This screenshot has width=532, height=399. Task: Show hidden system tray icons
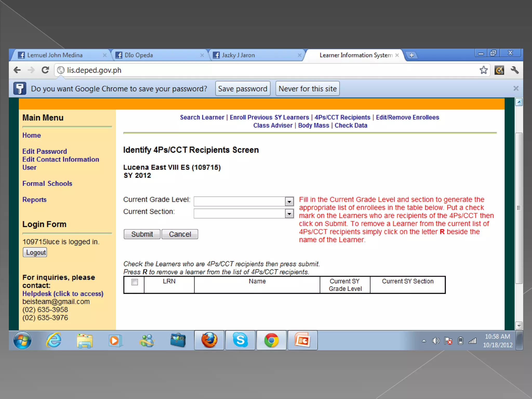point(424,341)
